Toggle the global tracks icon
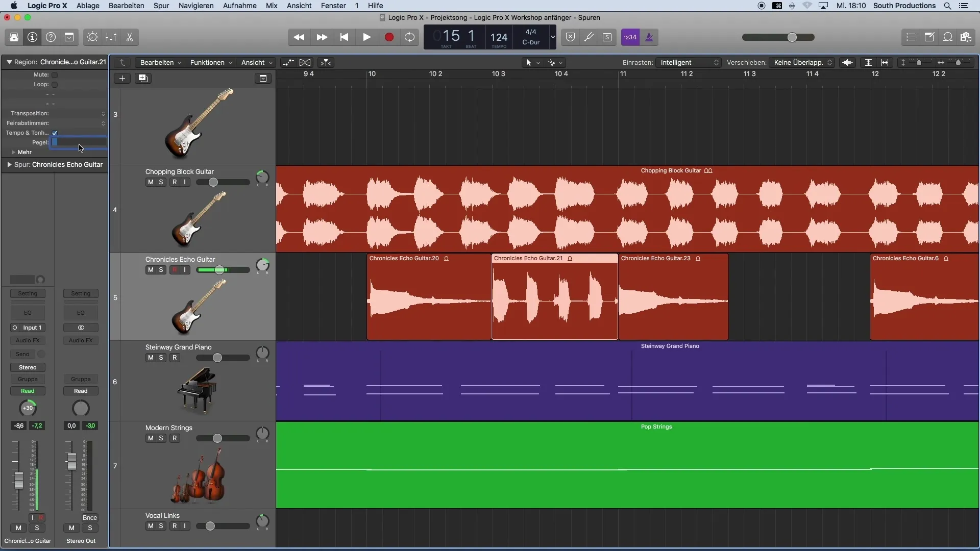This screenshot has width=980, height=551. click(263, 78)
